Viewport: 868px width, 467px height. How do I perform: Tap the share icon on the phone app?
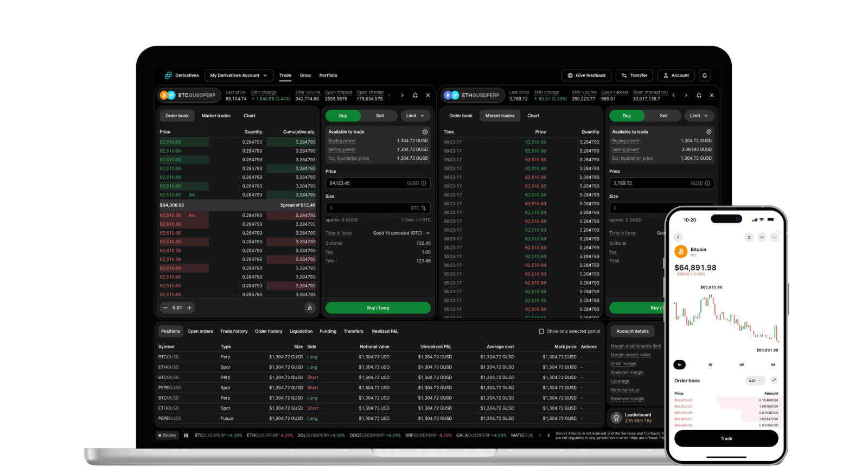tap(749, 237)
